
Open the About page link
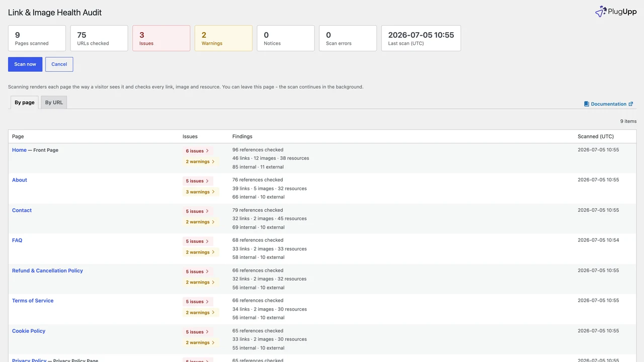tap(20, 180)
